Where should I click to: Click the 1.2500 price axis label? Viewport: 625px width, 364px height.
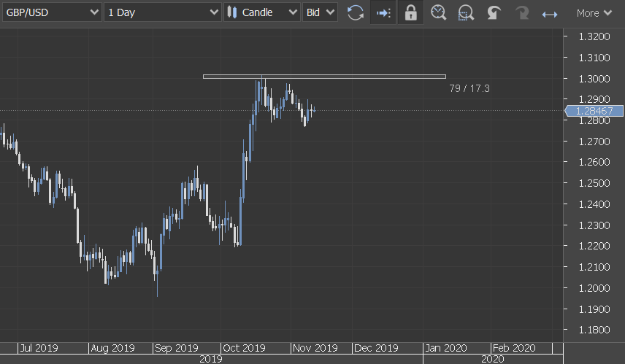(594, 183)
